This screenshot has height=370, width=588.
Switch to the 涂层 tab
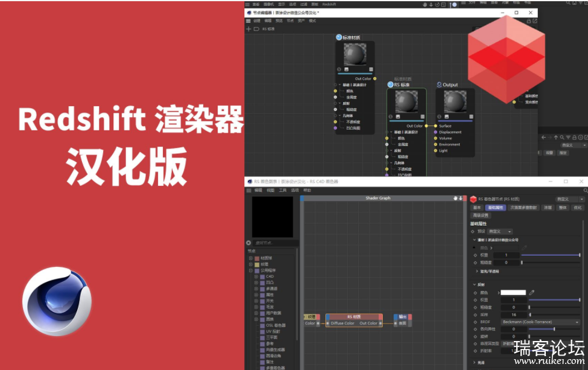[x=548, y=208]
